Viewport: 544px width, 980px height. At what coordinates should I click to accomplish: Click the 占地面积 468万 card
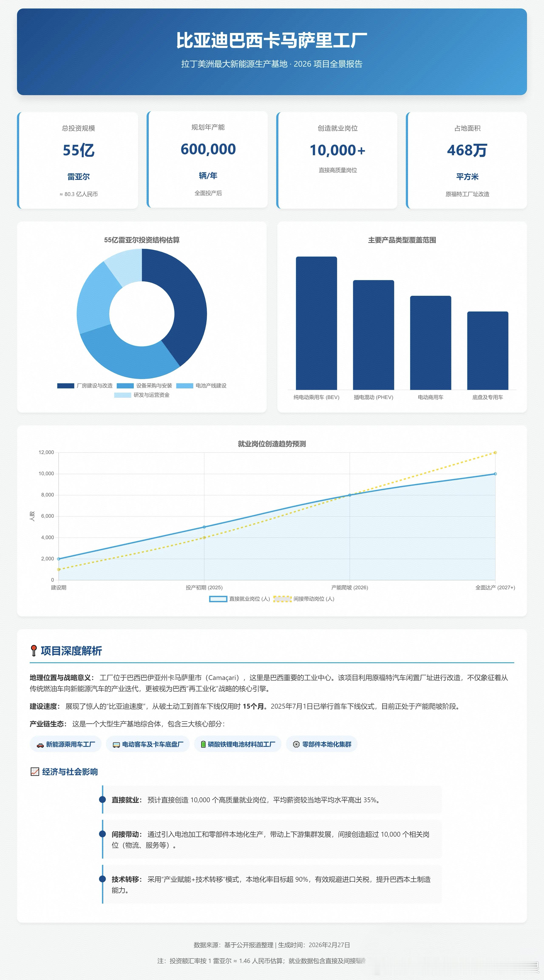point(467,160)
